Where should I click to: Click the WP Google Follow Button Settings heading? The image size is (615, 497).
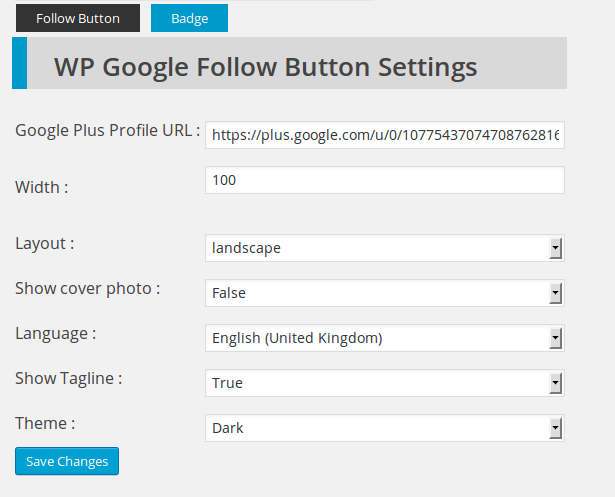click(x=266, y=67)
